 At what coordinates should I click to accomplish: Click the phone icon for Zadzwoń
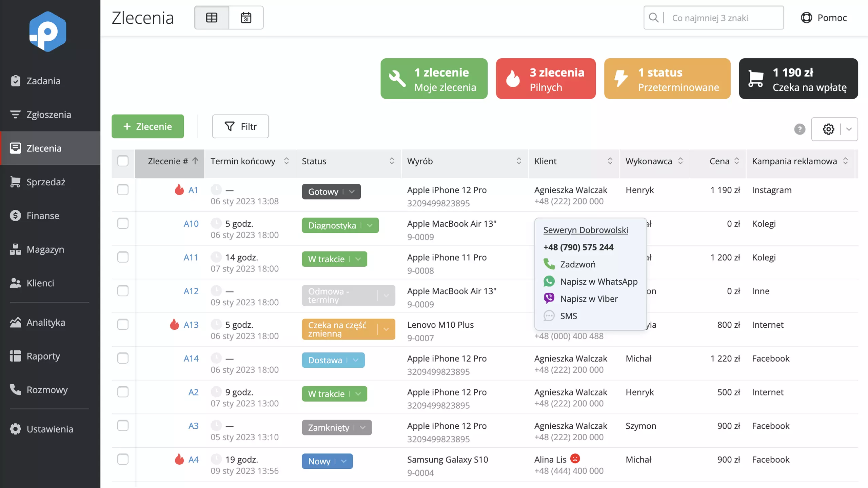point(549,264)
